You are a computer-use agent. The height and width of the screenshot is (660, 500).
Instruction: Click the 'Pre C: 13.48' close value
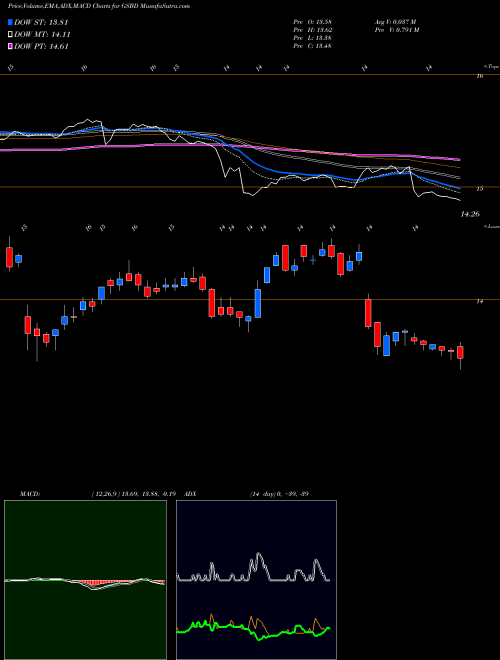click(312, 46)
